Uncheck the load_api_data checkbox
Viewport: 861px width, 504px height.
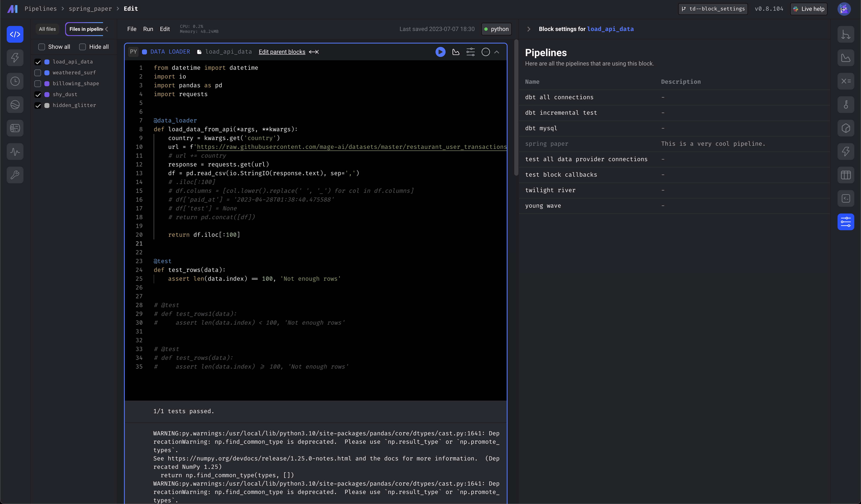pos(37,62)
